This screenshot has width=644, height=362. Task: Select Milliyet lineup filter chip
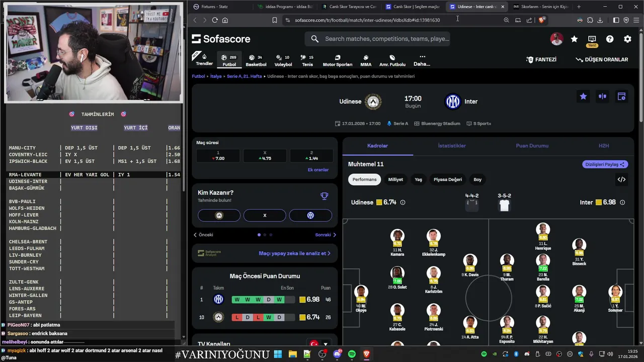click(395, 179)
